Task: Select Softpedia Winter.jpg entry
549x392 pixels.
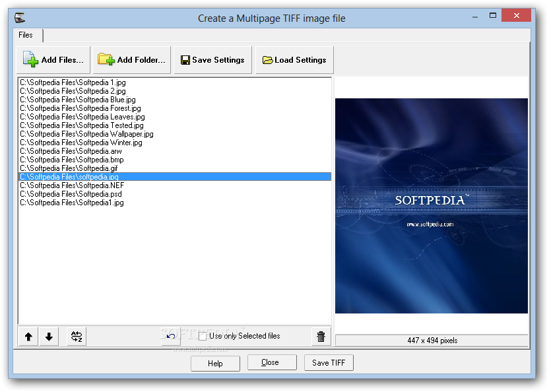Action: click(x=174, y=143)
